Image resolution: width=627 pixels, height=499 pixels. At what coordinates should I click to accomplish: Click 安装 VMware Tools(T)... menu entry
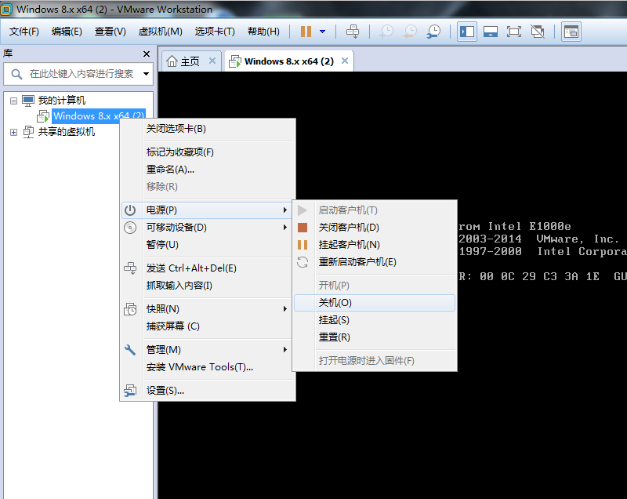coord(199,367)
